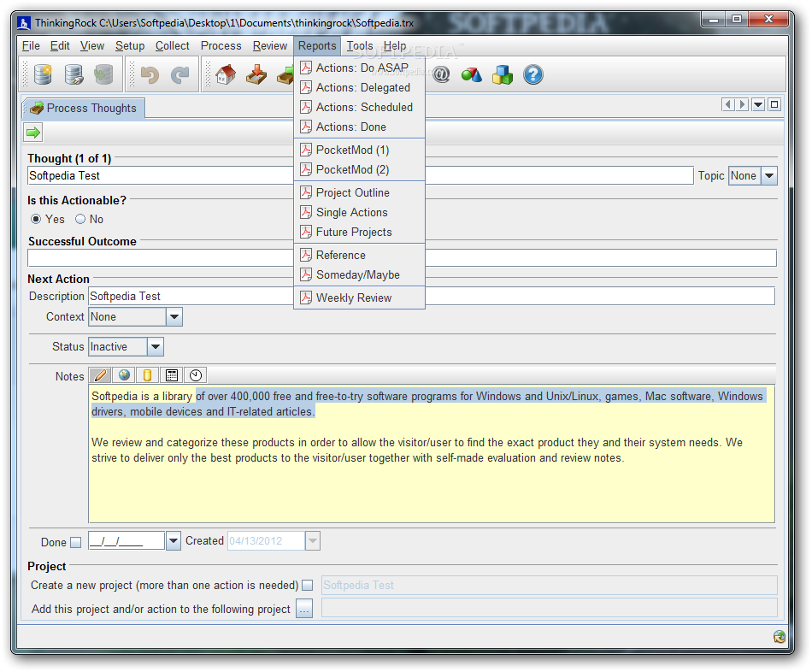Expand the Status Inactive dropdown

pos(156,346)
